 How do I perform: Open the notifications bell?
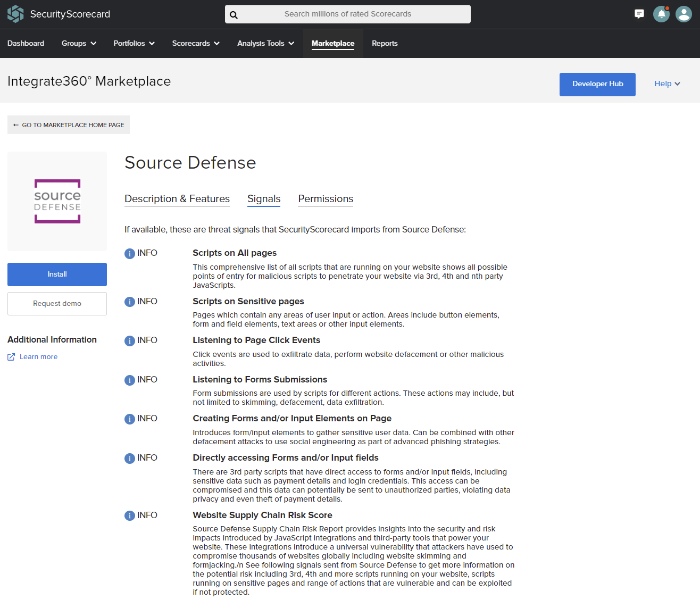[x=661, y=14]
